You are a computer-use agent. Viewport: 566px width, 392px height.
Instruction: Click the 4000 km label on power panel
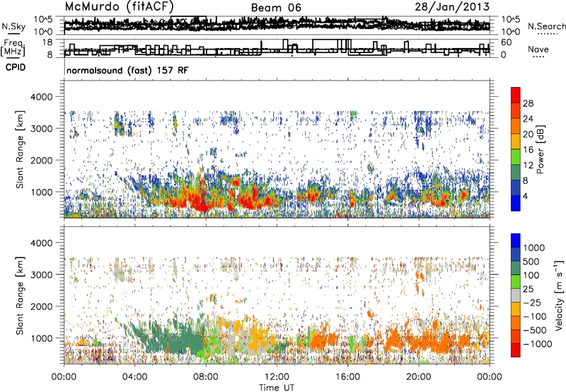[41, 97]
